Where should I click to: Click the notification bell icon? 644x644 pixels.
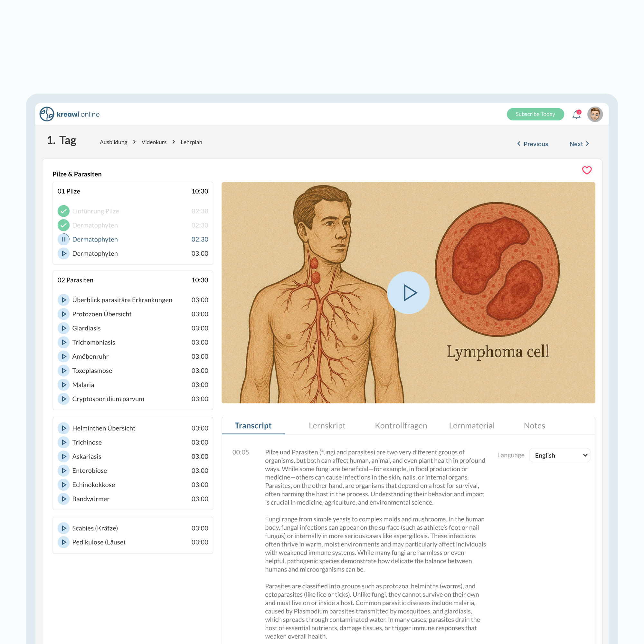(576, 115)
